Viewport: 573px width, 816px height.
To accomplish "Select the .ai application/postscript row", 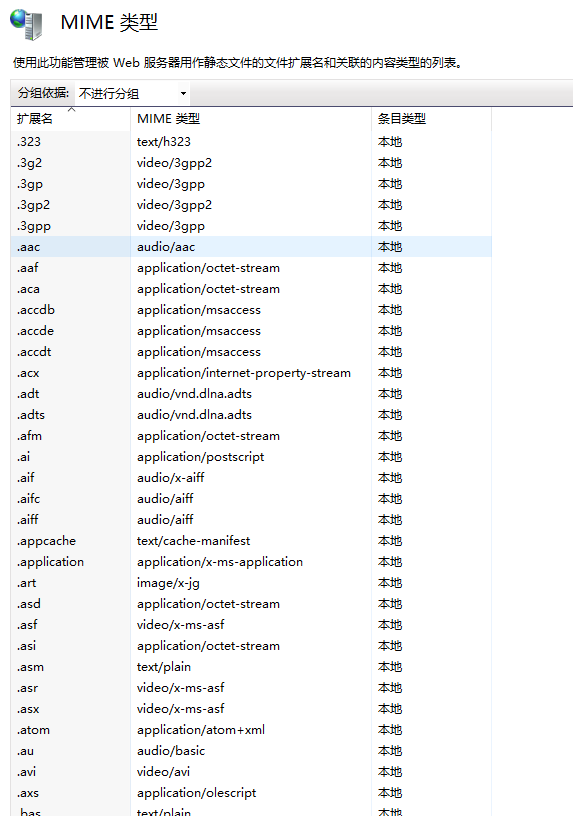I will [x=251, y=456].
